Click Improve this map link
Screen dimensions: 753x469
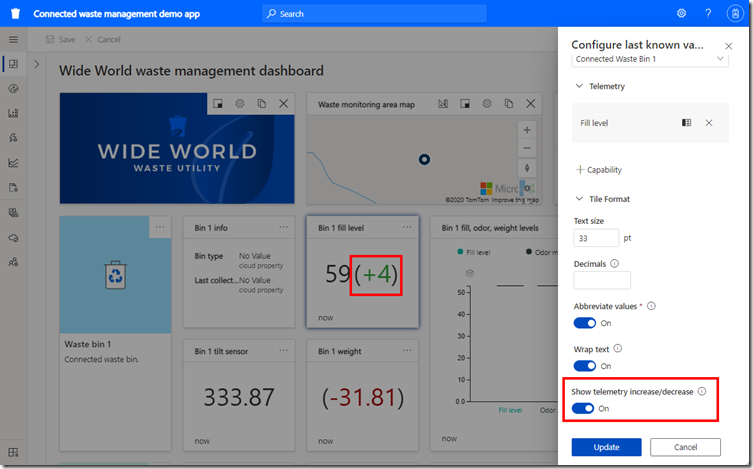pos(515,200)
